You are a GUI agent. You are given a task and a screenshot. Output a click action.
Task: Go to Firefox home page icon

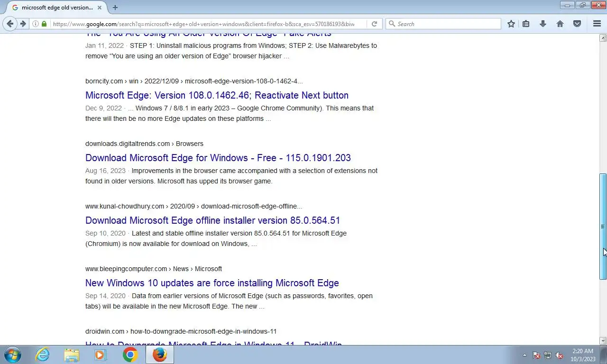560,24
